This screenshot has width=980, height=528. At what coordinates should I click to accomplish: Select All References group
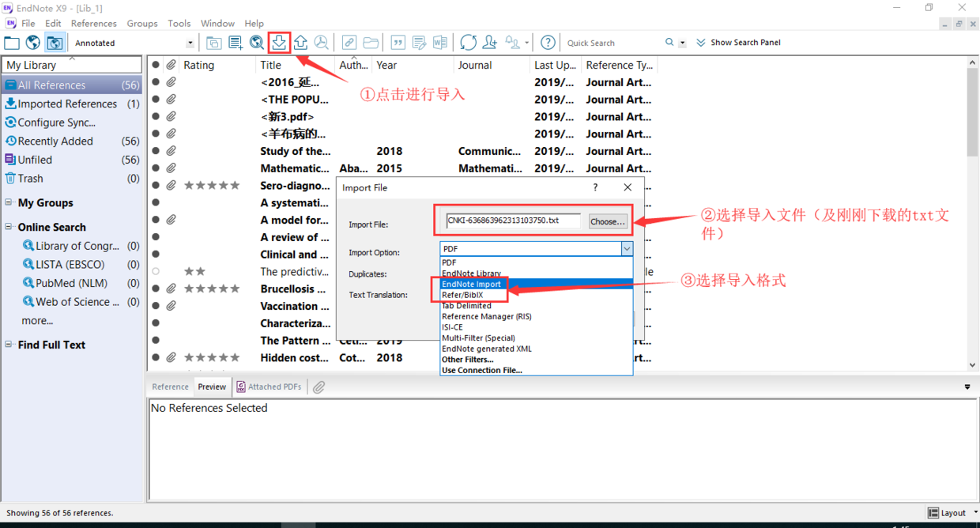click(x=73, y=85)
